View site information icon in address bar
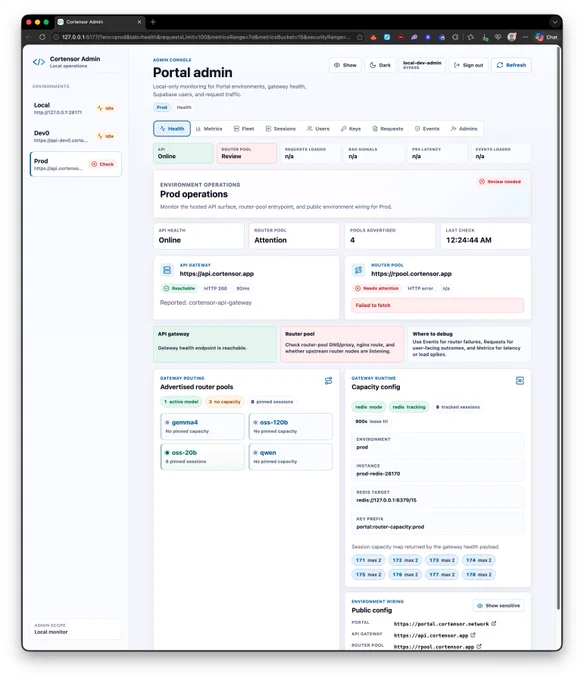Viewport: 584px width, 680px height. (56, 37)
